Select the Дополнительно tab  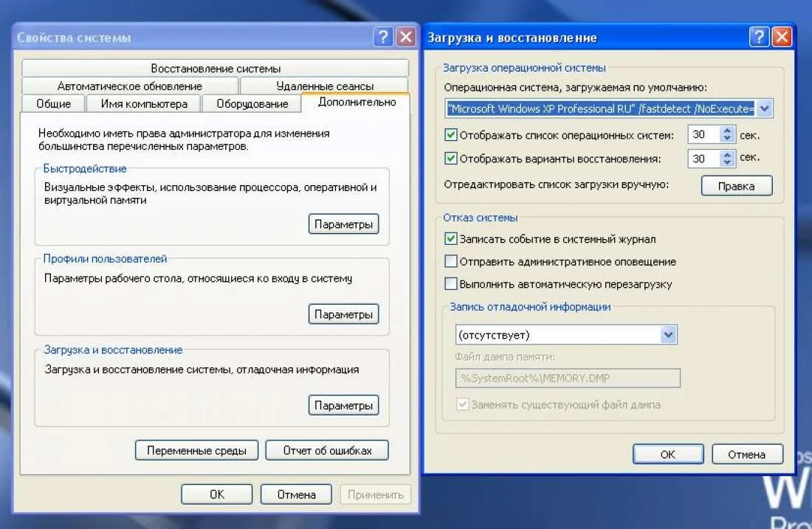[357, 102]
